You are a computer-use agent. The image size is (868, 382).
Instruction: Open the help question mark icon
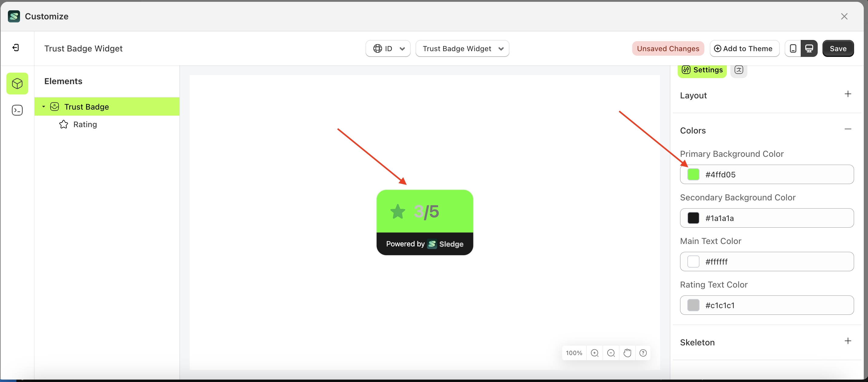coord(643,353)
